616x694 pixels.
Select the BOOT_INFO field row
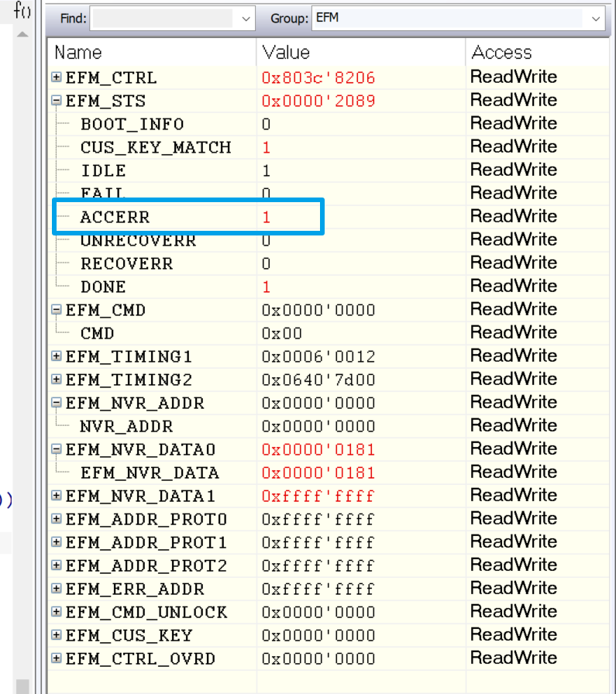329,124
